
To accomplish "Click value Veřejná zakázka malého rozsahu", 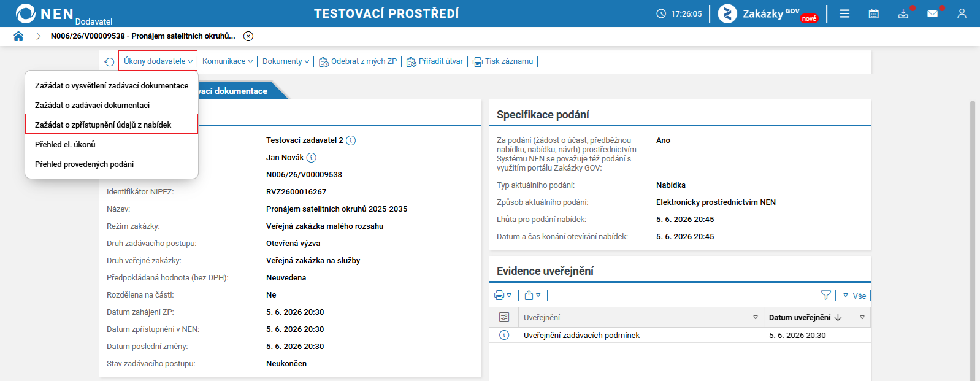I will click(325, 226).
